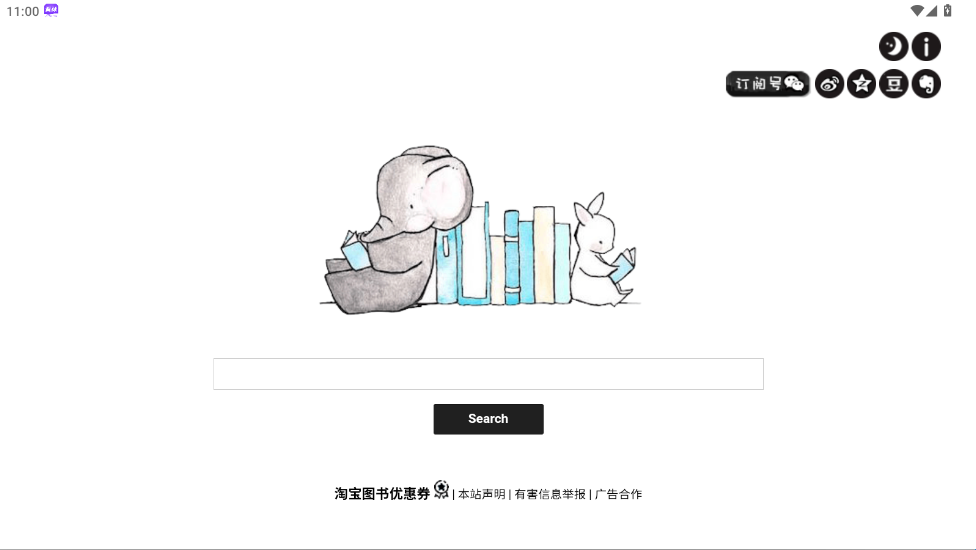Tap the purple notification icon in status bar
This screenshot has width=976, height=550.
point(51,11)
